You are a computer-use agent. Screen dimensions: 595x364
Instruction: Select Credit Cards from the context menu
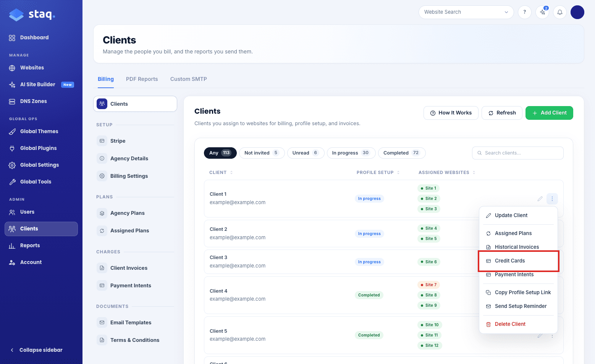[519, 261]
